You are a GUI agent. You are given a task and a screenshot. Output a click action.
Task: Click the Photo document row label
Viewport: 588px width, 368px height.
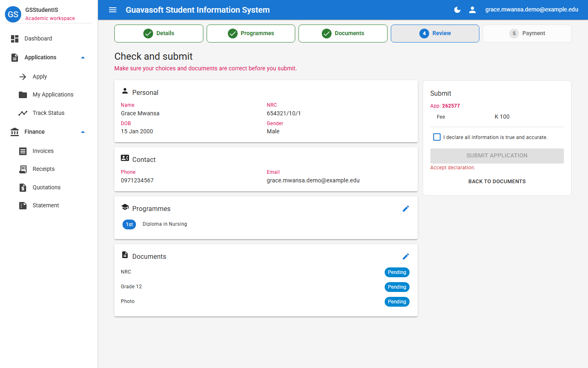pyautogui.click(x=127, y=301)
